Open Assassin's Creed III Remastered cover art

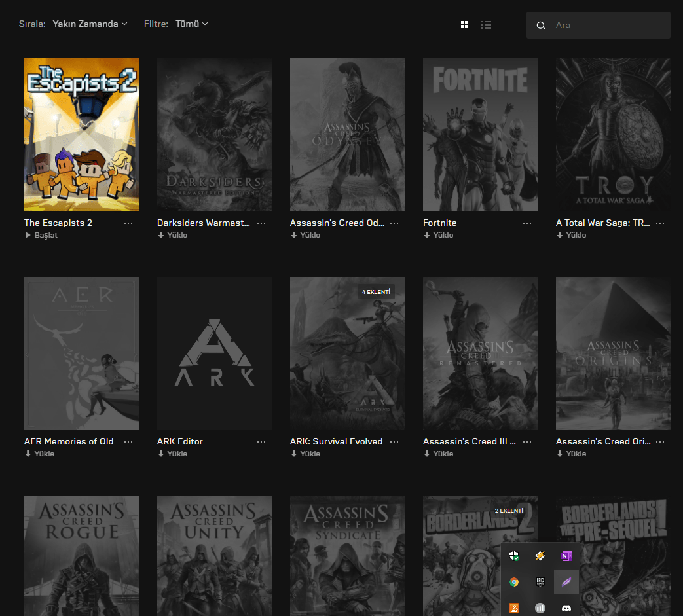pos(480,353)
